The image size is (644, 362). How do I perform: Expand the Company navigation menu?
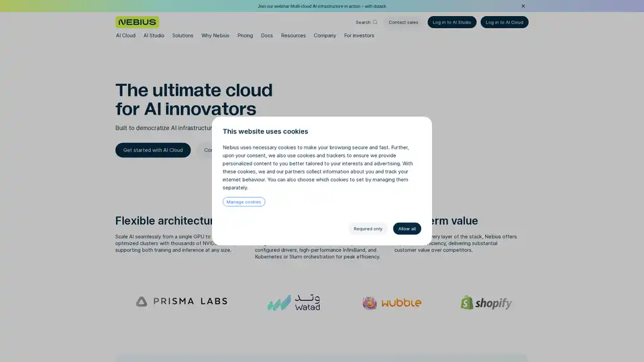point(325,36)
